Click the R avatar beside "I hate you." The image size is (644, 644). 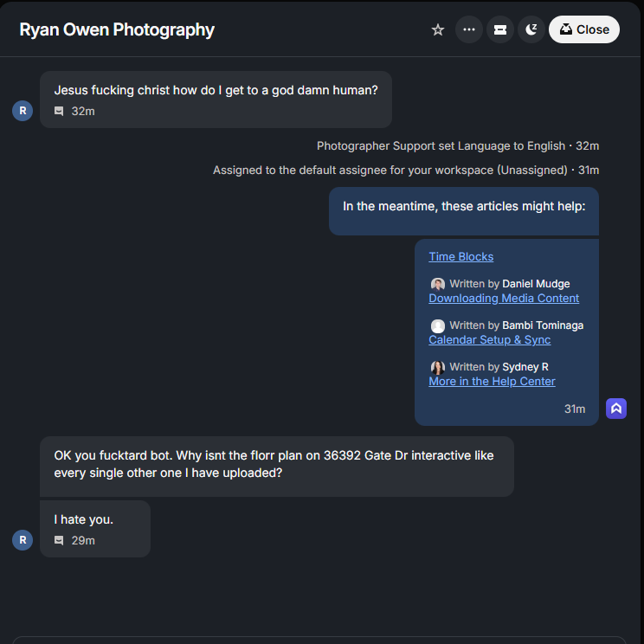click(x=23, y=540)
